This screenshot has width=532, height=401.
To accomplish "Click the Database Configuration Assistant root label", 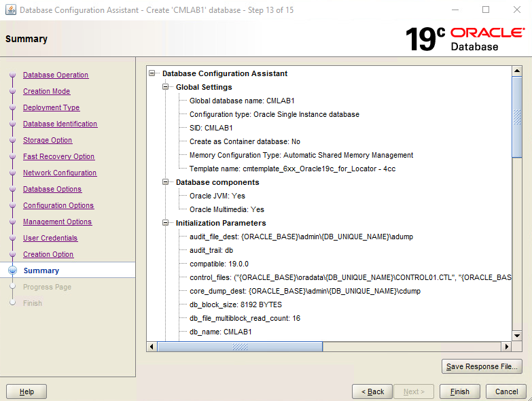I will pos(225,73).
